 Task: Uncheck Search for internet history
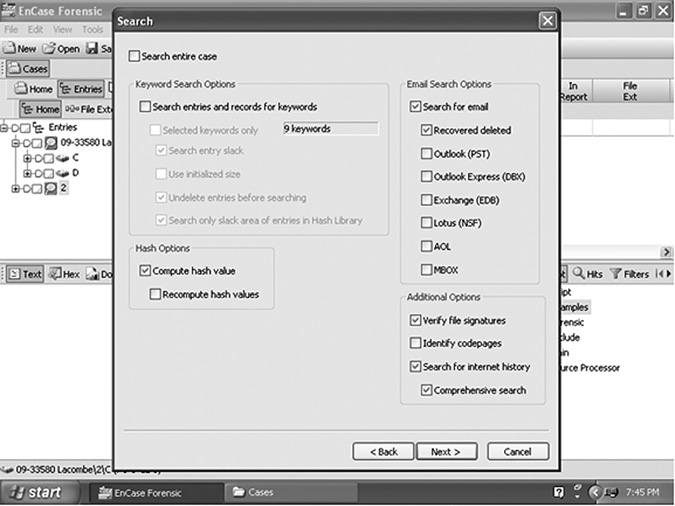click(x=415, y=366)
